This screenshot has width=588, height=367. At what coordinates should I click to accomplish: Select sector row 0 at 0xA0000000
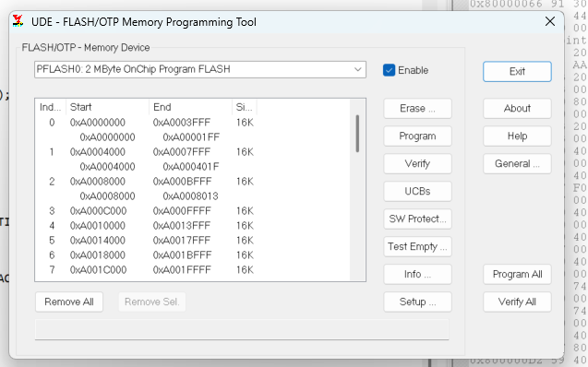192,123
